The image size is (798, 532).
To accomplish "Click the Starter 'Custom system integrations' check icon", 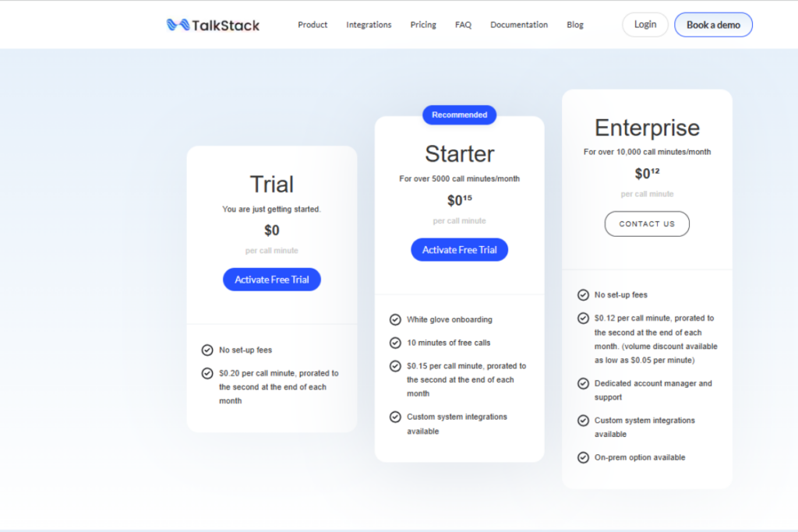I will coord(395,417).
